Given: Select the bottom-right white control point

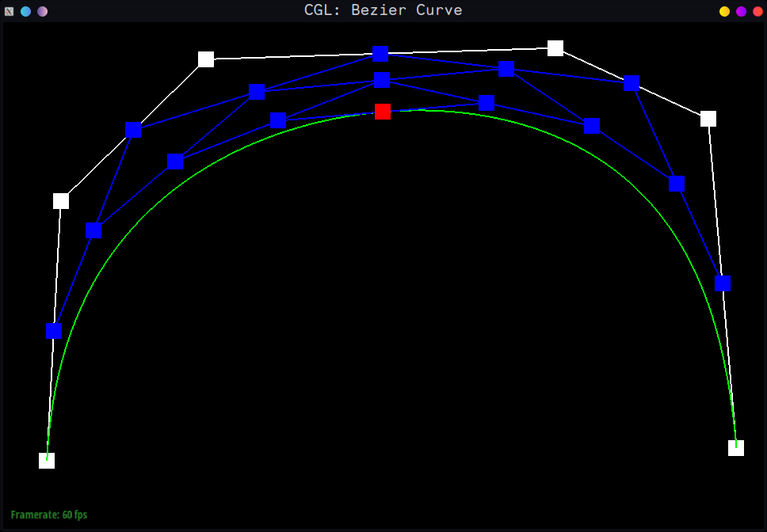Looking at the screenshot, I should tap(736, 448).
